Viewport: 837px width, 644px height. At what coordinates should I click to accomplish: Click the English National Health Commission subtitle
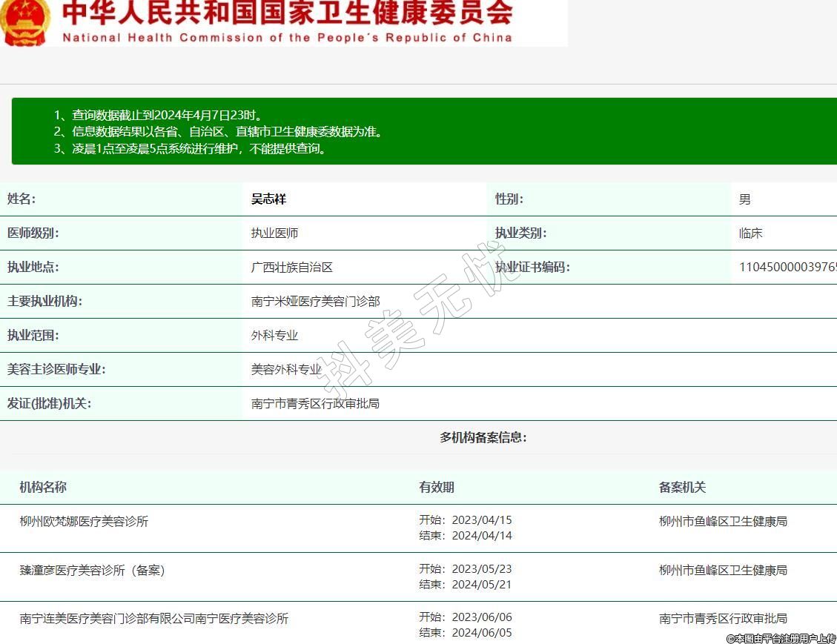coord(287,38)
